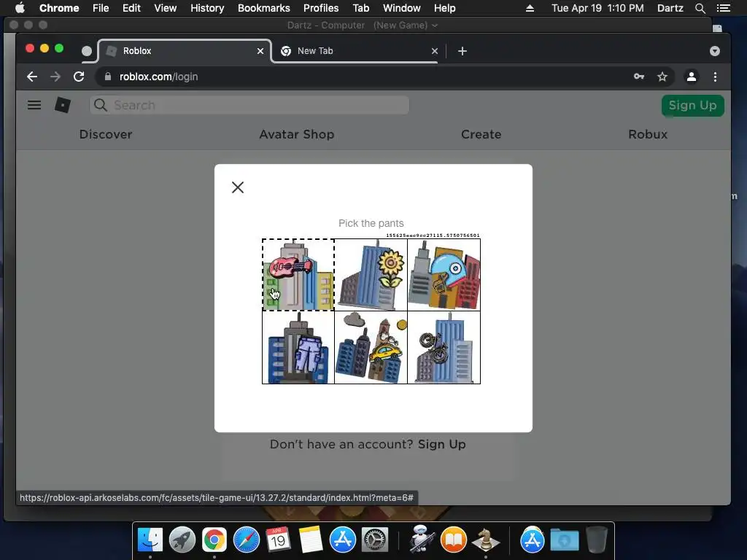Open the Chrome menu bar item
Viewport: 747px width, 560px height.
[x=59, y=8]
